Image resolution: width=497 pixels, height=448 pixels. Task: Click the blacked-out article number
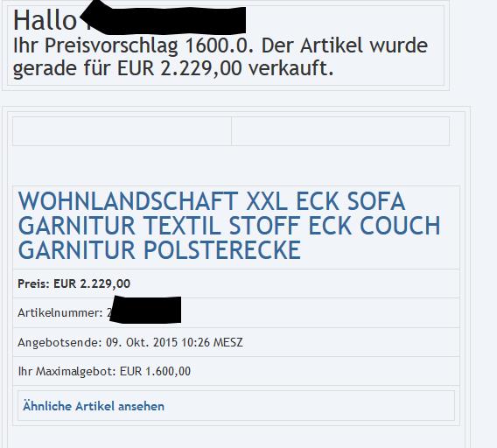click(x=145, y=310)
